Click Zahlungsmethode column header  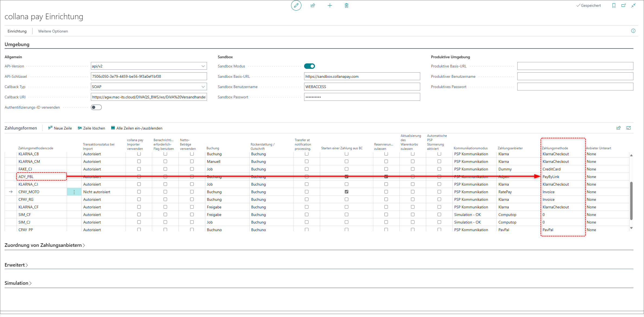click(555, 148)
